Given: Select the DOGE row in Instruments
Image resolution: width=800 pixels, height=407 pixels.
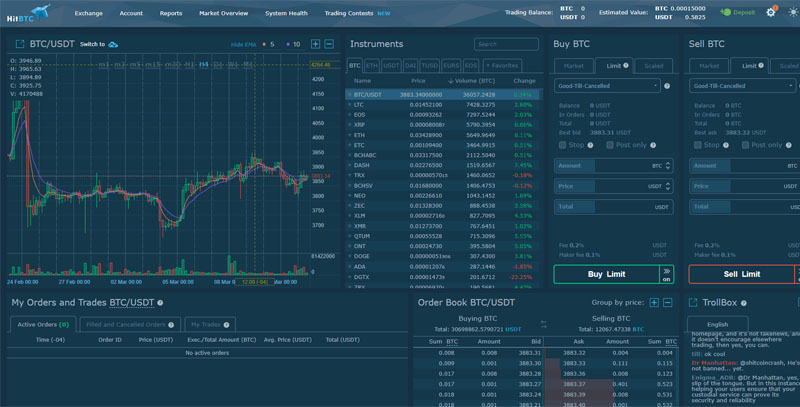Looking at the screenshot, I should (444, 257).
